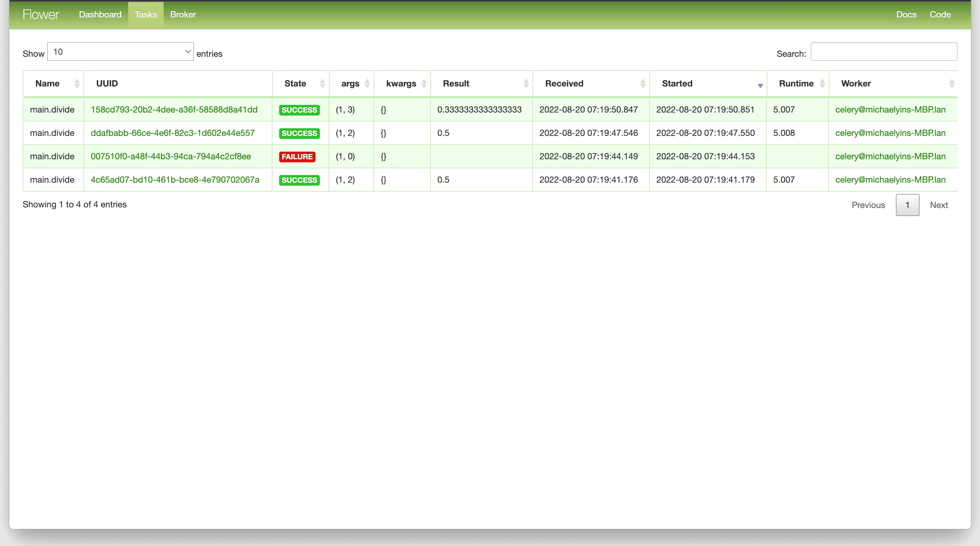Click received time 2022-08-20 07:19:41.176
This screenshot has width=980, height=546.
coord(589,180)
